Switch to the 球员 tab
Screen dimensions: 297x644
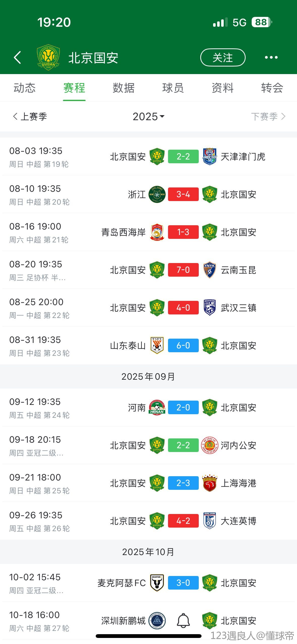click(x=173, y=88)
